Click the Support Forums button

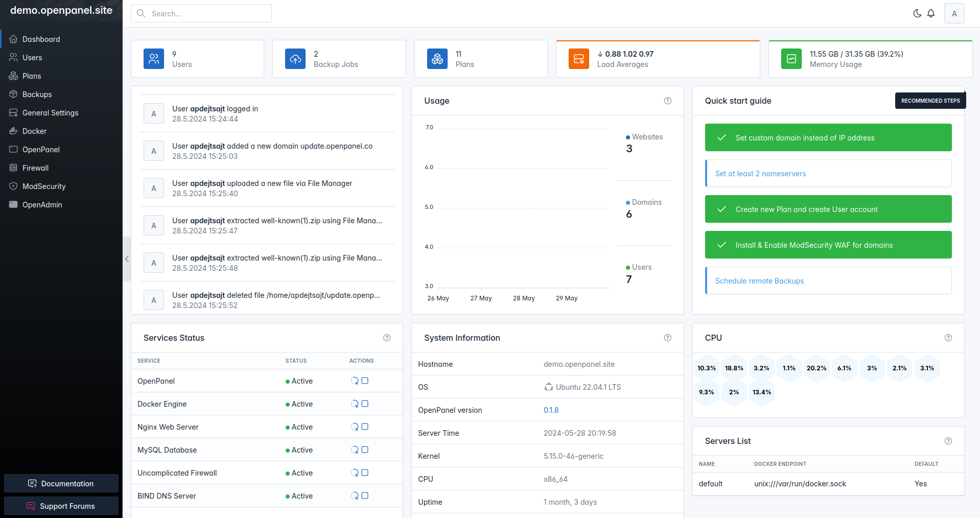click(x=61, y=506)
